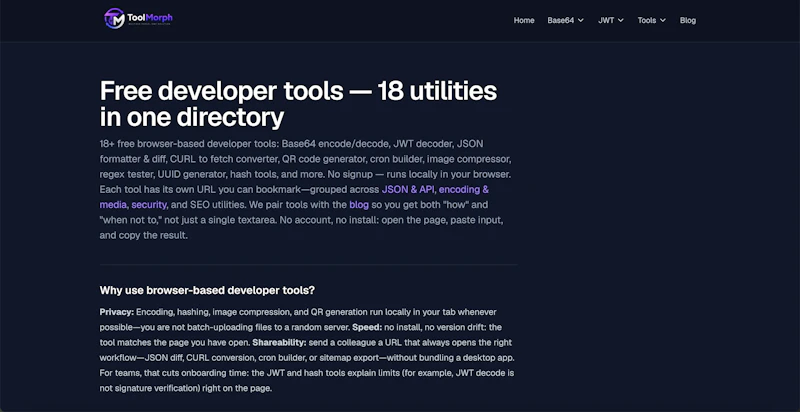Click the bold 'Speed:' label
The height and width of the screenshot is (412, 800).
click(367, 327)
